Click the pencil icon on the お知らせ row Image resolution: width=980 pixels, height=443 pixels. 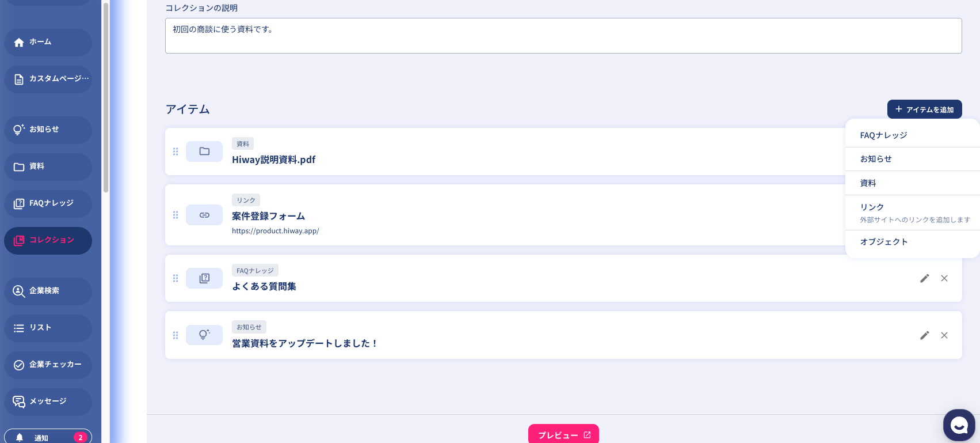[925, 335]
